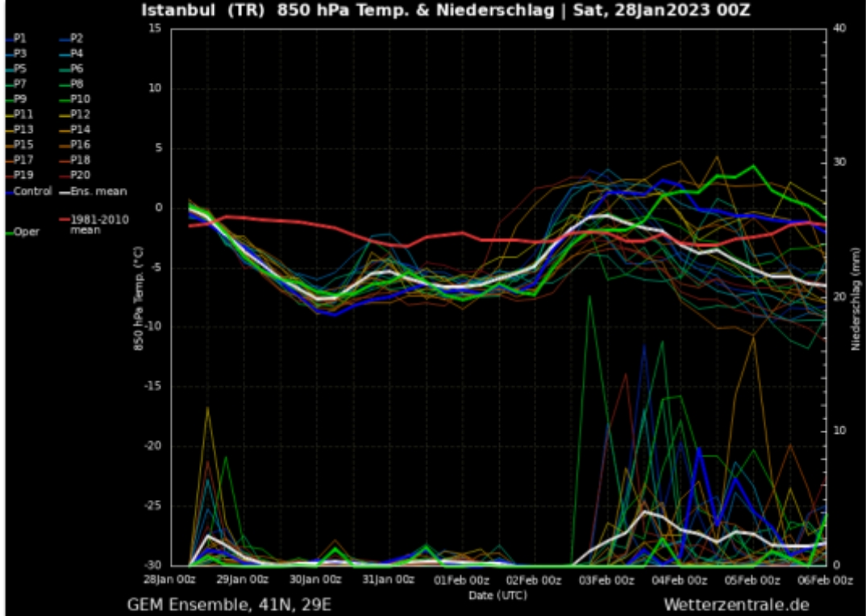Image resolution: width=866 pixels, height=616 pixels.
Task: Click the GEM Ensemble, 41N, 29E caption
Action: pyautogui.click(x=229, y=604)
